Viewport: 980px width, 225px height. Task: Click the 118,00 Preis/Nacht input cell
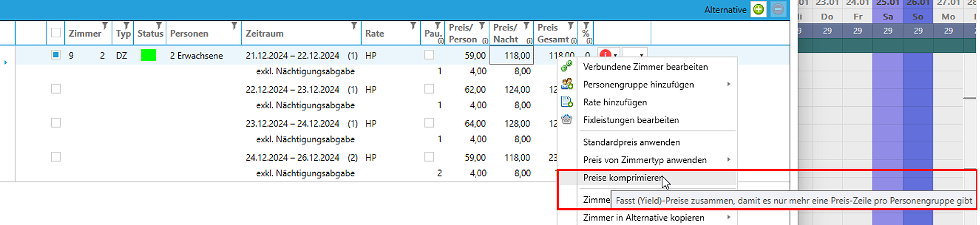click(511, 55)
